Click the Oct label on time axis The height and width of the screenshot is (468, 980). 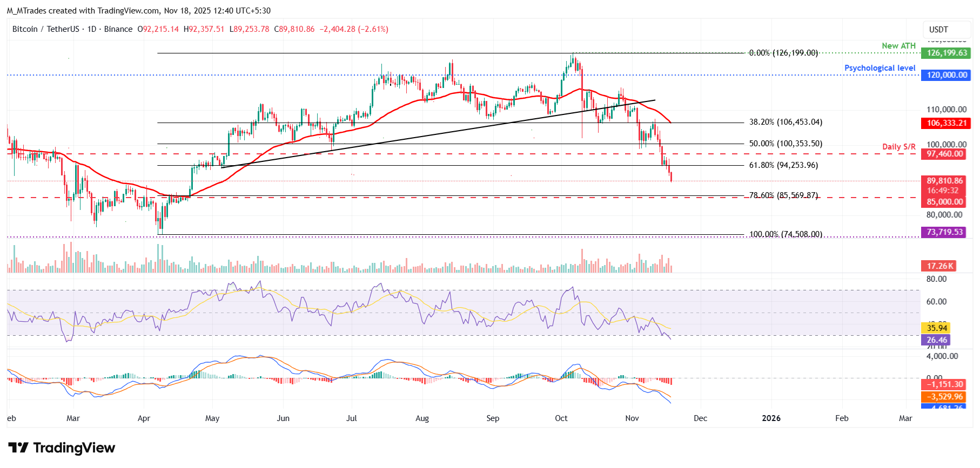point(561,418)
